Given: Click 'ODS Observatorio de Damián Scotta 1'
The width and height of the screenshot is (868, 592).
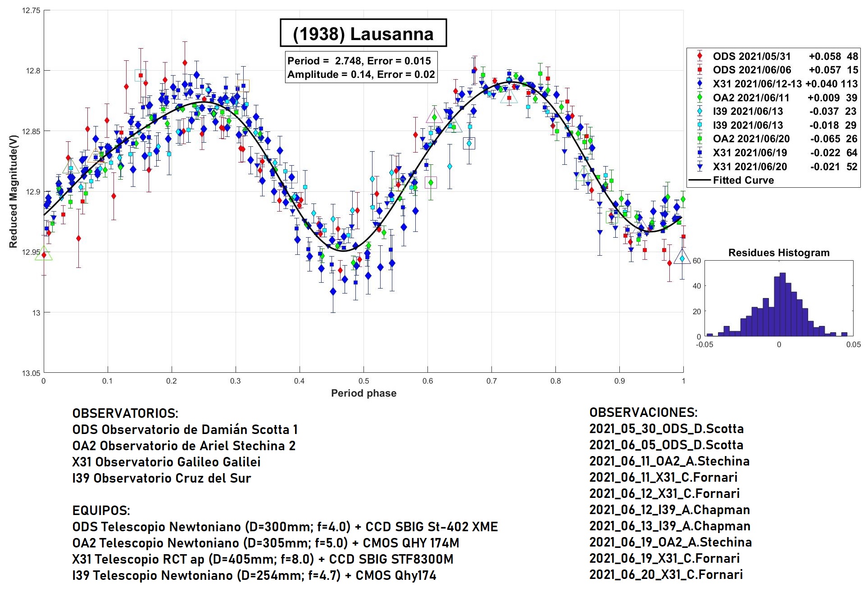Looking at the screenshot, I should 185,429.
